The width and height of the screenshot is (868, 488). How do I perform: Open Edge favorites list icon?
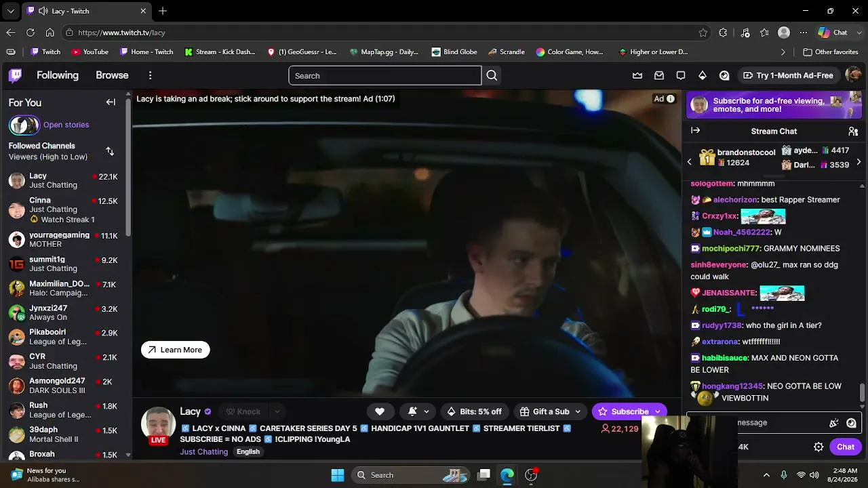click(x=764, y=33)
